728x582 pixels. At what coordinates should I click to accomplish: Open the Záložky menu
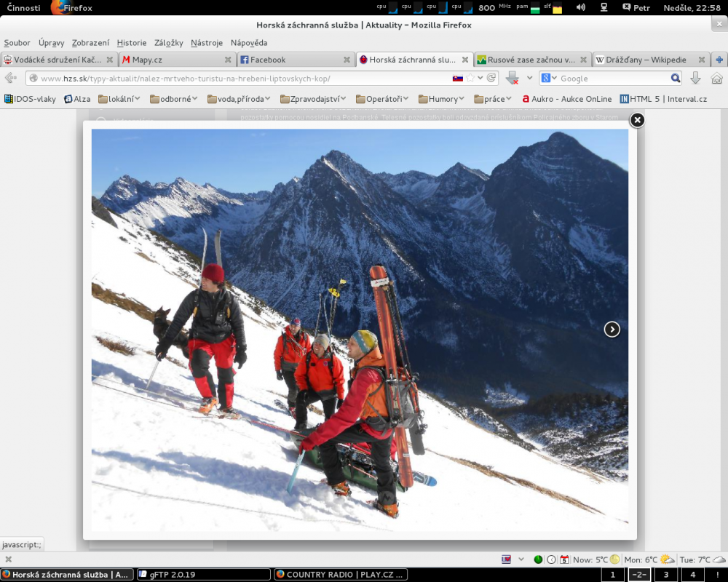point(169,43)
